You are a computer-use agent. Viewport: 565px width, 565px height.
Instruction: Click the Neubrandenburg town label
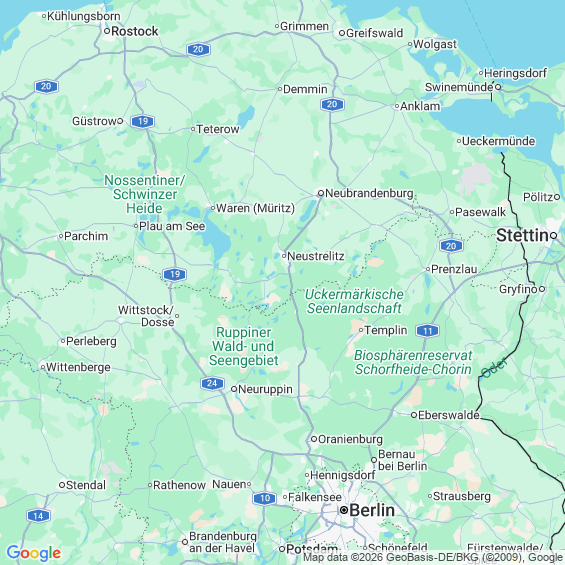click(x=369, y=193)
